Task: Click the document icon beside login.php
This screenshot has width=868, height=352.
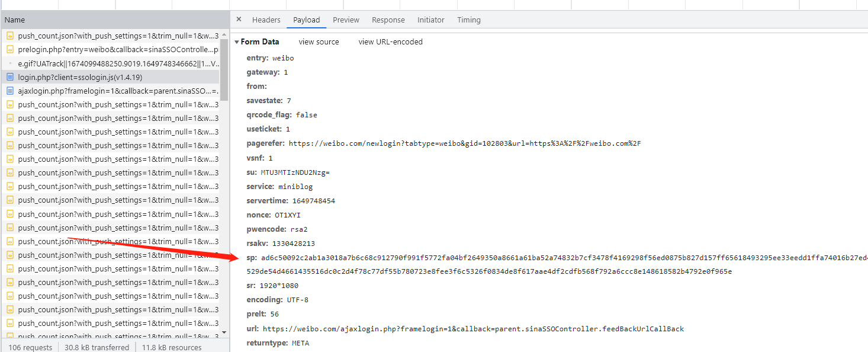Action: pos(10,77)
